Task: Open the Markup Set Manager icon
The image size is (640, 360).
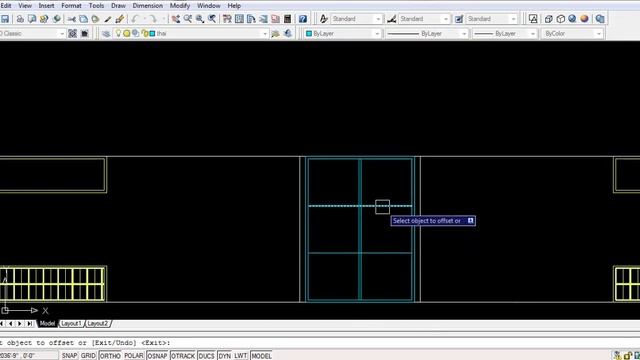Action: pos(276,19)
